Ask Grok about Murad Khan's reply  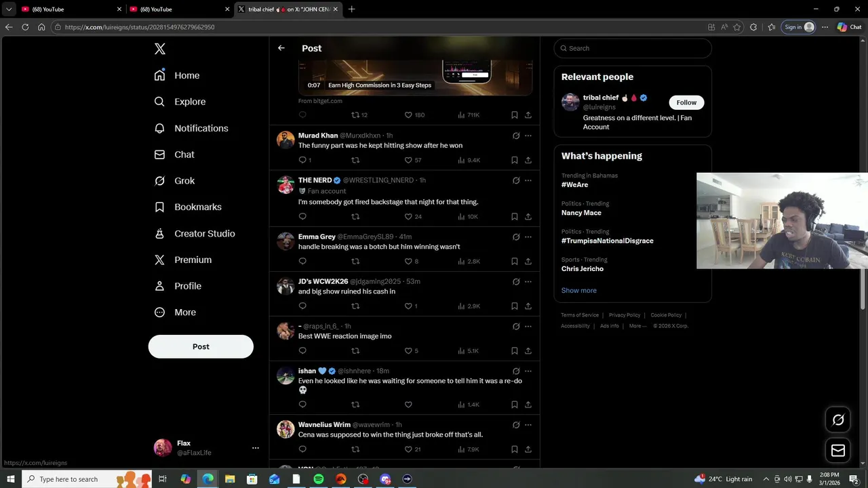pyautogui.click(x=516, y=136)
